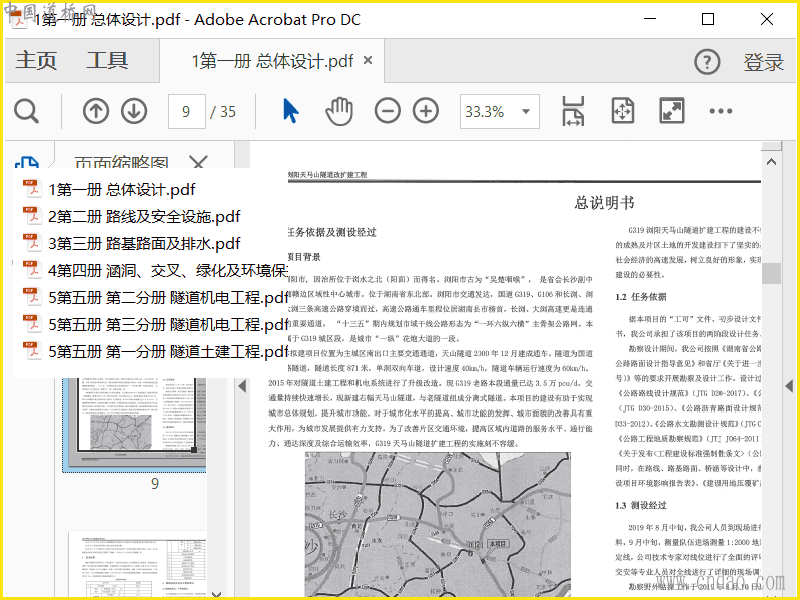Go to next page with down arrow
800x600 pixels.
pos(134,111)
